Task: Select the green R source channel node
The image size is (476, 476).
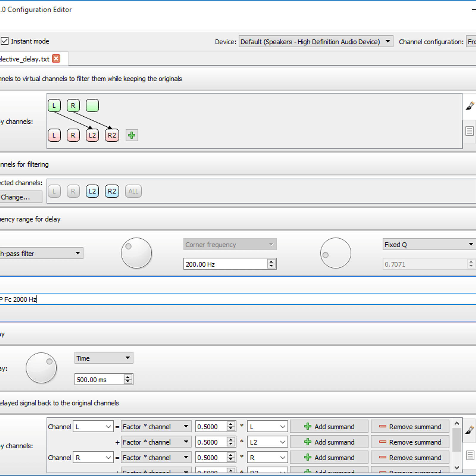Action: pyautogui.click(x=73, y=106)
